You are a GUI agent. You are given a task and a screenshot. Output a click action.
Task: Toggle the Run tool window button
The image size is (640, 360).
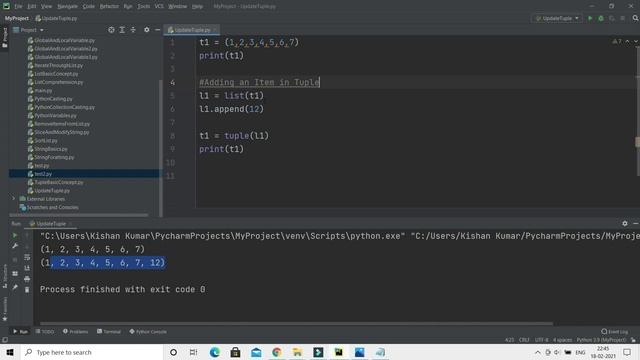click(x=20, y=332)
